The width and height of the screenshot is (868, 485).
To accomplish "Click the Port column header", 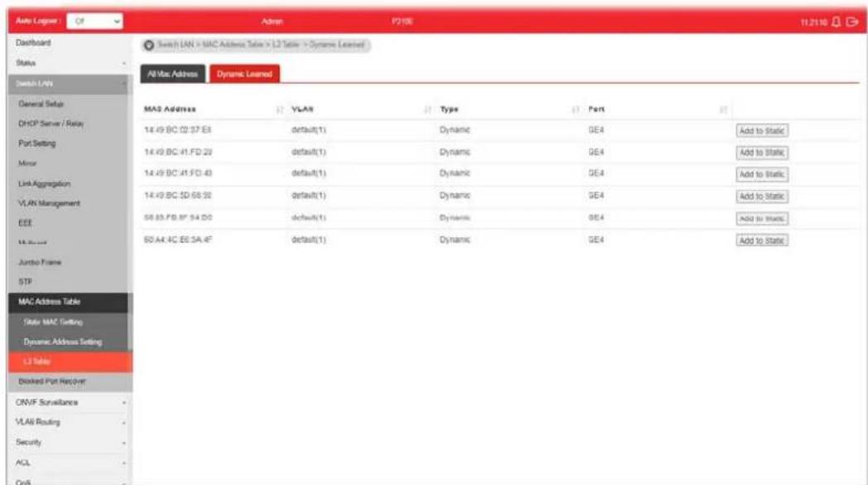I will [596, 109].
